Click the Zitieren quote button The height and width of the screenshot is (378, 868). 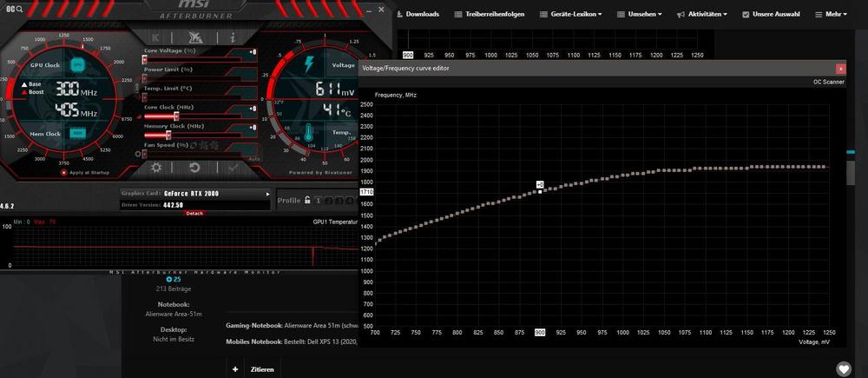(x=261, y=369)
